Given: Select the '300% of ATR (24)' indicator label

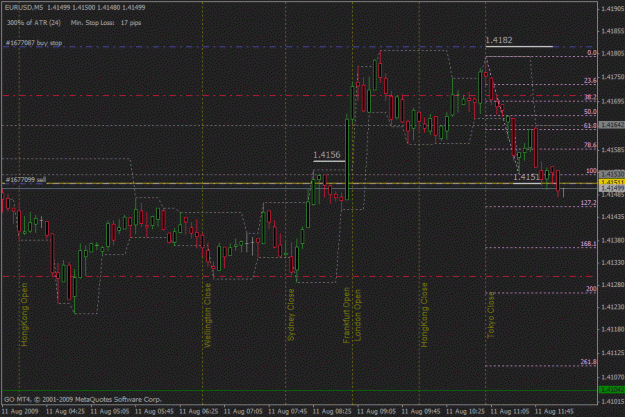Looking at the screenshot, I should click(33, 23).
